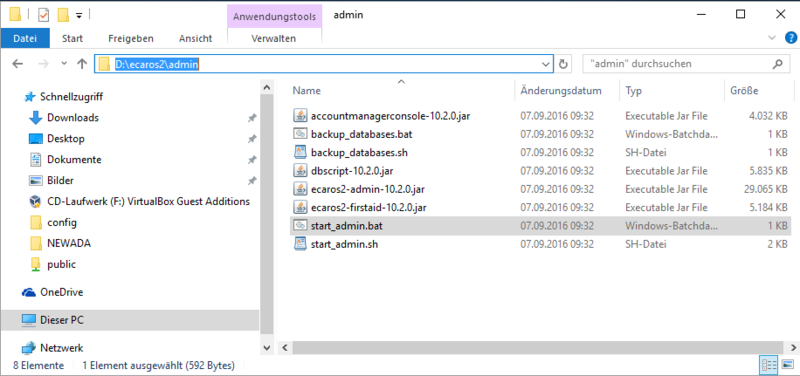
Task: Click the public network folder icon
Action: coord(35,264)
